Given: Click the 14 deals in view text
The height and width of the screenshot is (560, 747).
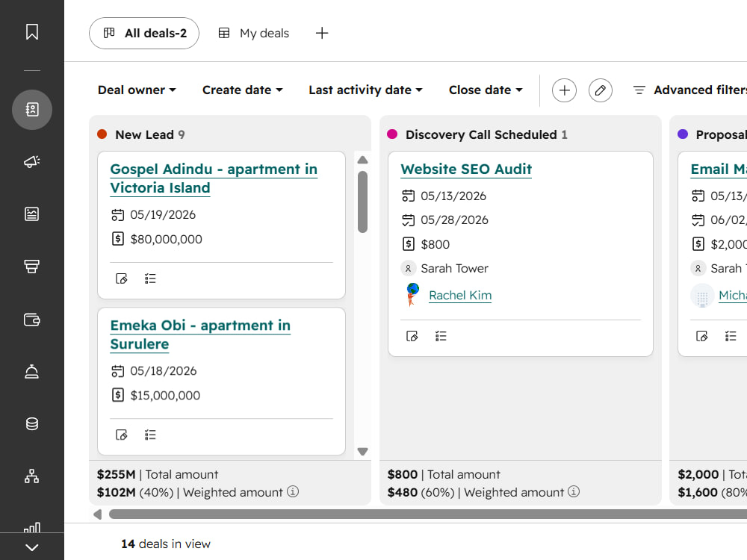Looking at the screenshot, I should [x=165, y=544].
